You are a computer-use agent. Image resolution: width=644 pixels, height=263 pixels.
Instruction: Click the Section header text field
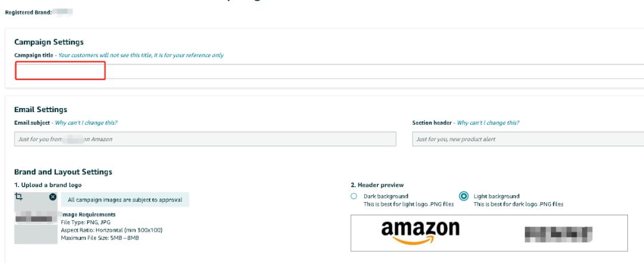tap(528, 139)
